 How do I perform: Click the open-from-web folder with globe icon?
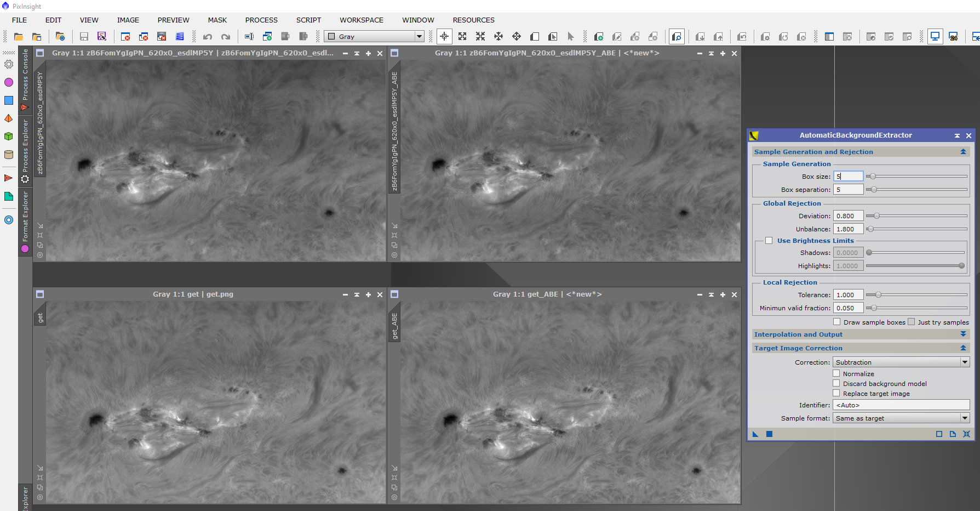coord(60,37)
